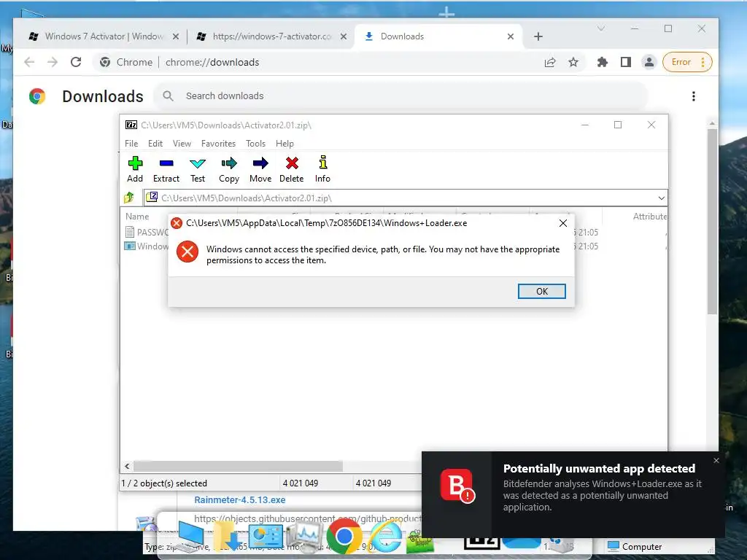The width and height of the screenshot is (747, 560).
Task: Expand the Chrome tab search chevron
Action: pos(601,28)
